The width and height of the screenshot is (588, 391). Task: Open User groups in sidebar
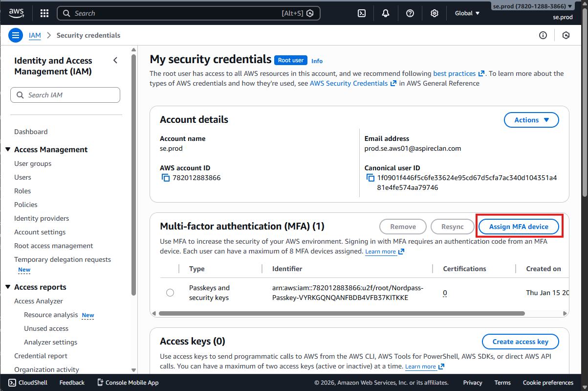(33, 163)
